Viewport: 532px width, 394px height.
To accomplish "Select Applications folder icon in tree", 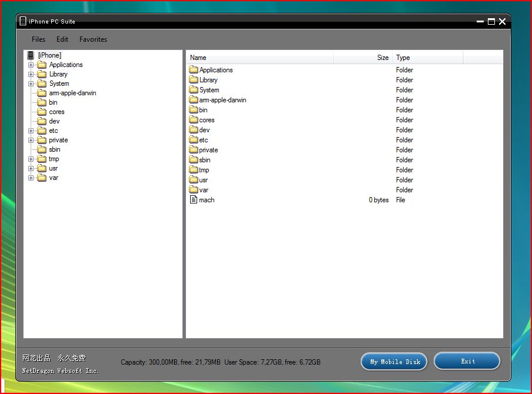I will 42,65.
